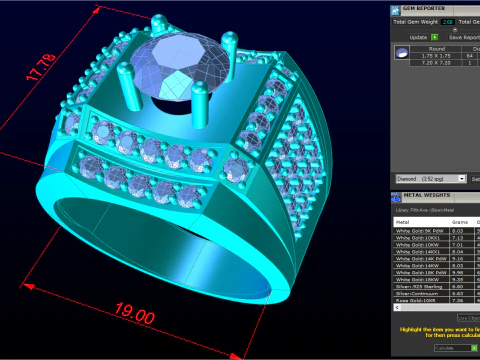Click the Total Gem Weight value field
This screenshot has width=480, height=360.
tap(447, 22)
